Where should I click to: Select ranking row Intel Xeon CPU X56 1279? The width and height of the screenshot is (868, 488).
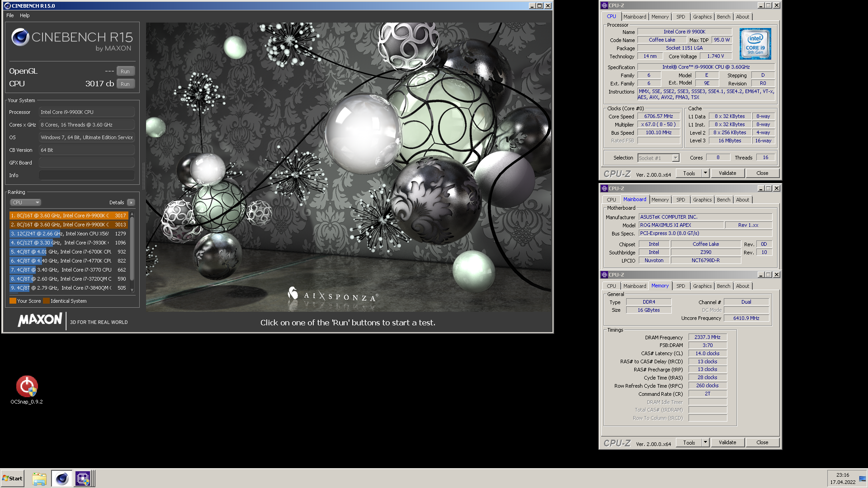[69, 234]
